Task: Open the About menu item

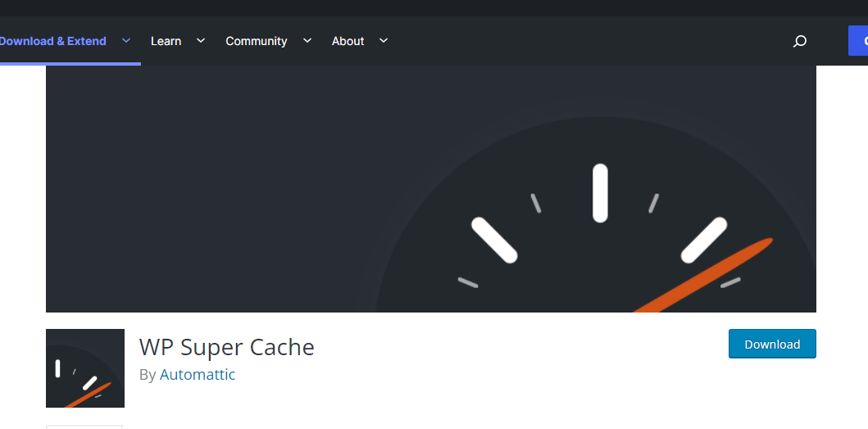Action: 348,41
